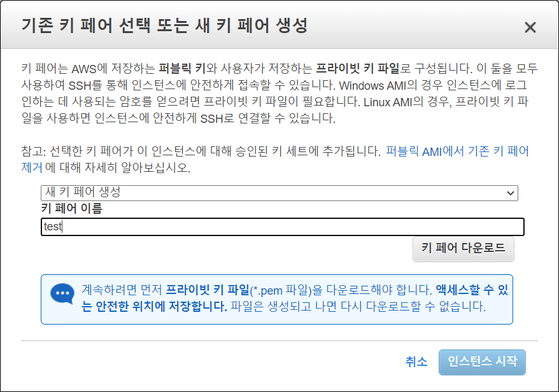The image size is (559, 392).
Task: Close the key pair dialog with X
Action: 530,27
